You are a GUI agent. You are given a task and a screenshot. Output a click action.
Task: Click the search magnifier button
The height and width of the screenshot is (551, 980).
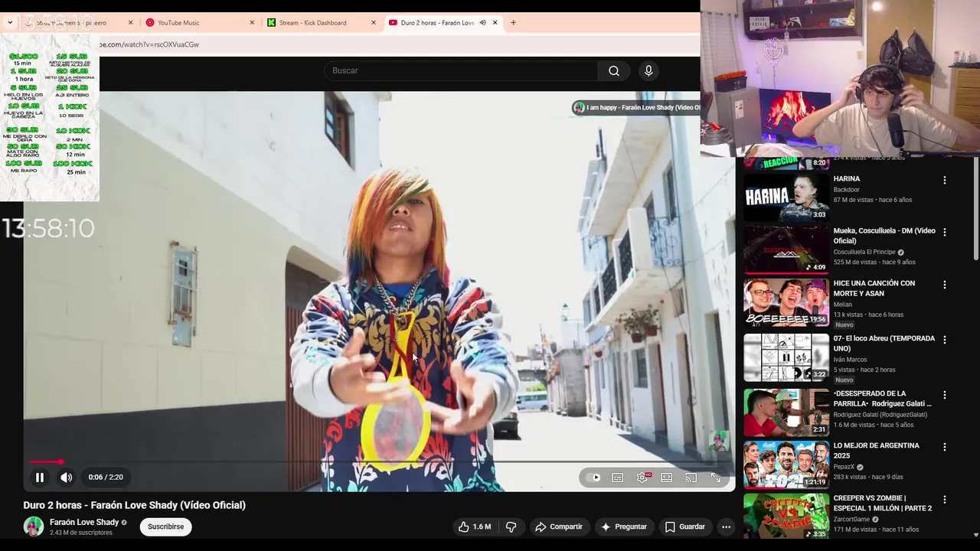614,70
